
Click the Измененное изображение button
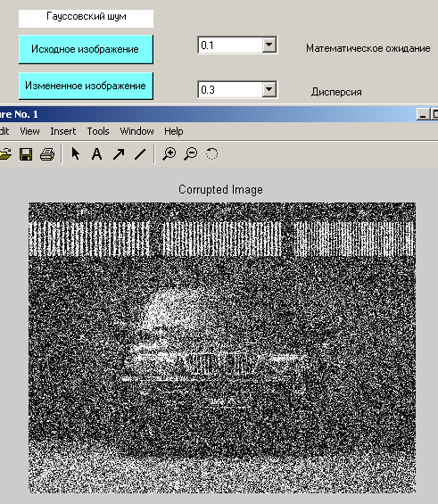(86, 86)
